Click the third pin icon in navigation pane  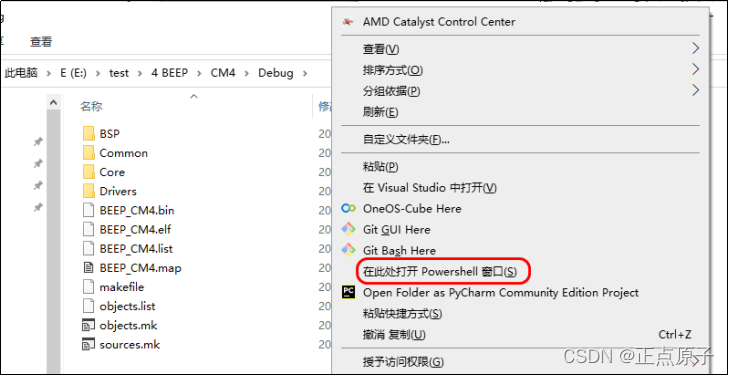[x=38, y=185]
